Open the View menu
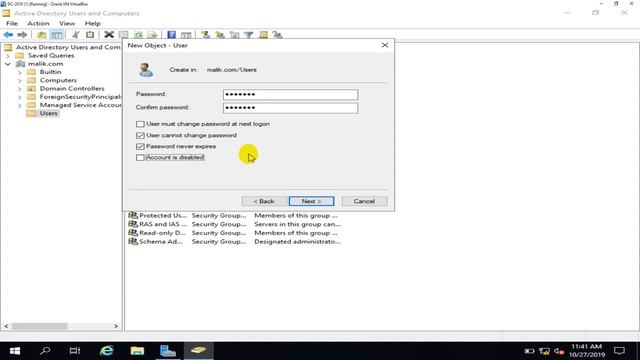The image size is (640, 360). tap(67, 23)
